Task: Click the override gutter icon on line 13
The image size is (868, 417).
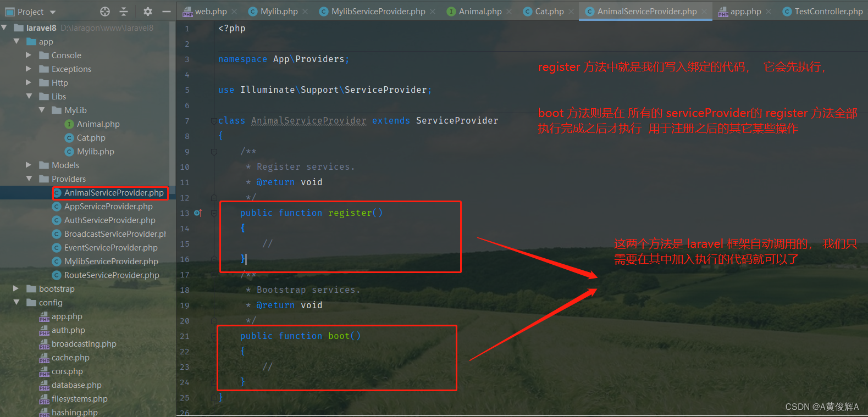Action: click(198, 213)
